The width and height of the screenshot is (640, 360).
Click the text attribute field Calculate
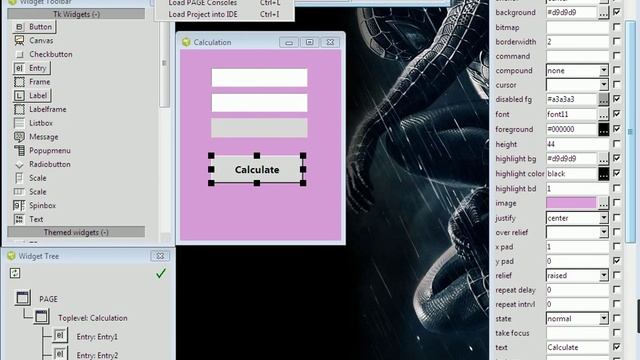577,347
